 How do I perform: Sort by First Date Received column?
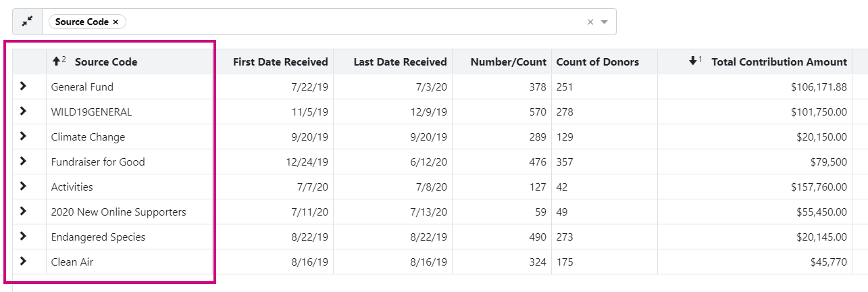click(280, 62)
